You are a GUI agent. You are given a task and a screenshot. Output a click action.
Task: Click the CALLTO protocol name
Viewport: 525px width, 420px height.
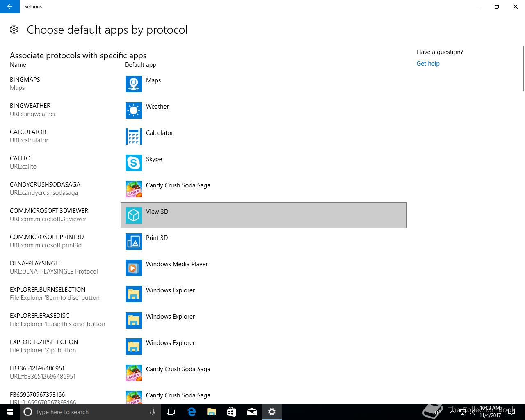click(20, 158)
